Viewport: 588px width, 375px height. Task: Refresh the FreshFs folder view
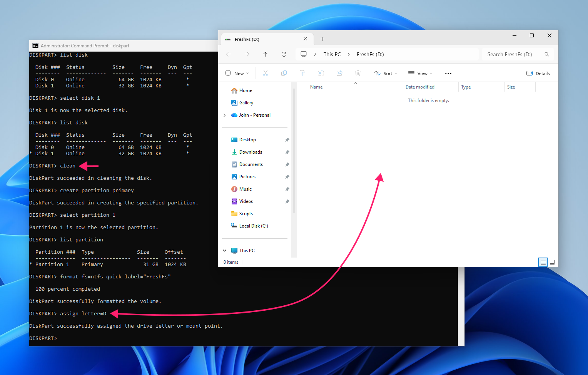(x=284, y=54)
